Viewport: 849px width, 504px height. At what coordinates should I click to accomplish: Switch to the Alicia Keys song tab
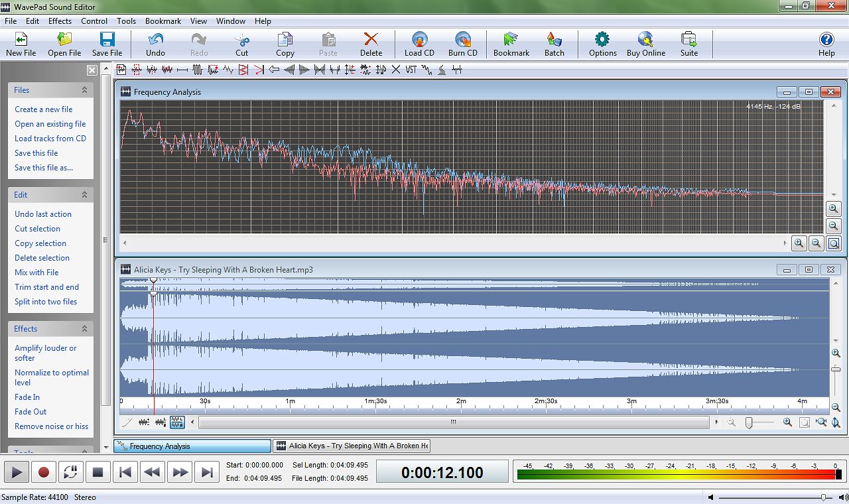(x=352, y=446)
